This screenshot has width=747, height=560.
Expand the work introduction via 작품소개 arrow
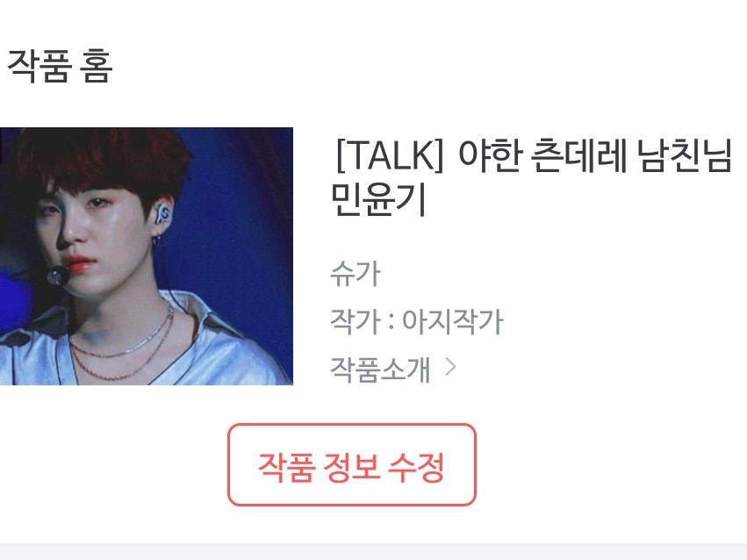click(x=450, y=368)
